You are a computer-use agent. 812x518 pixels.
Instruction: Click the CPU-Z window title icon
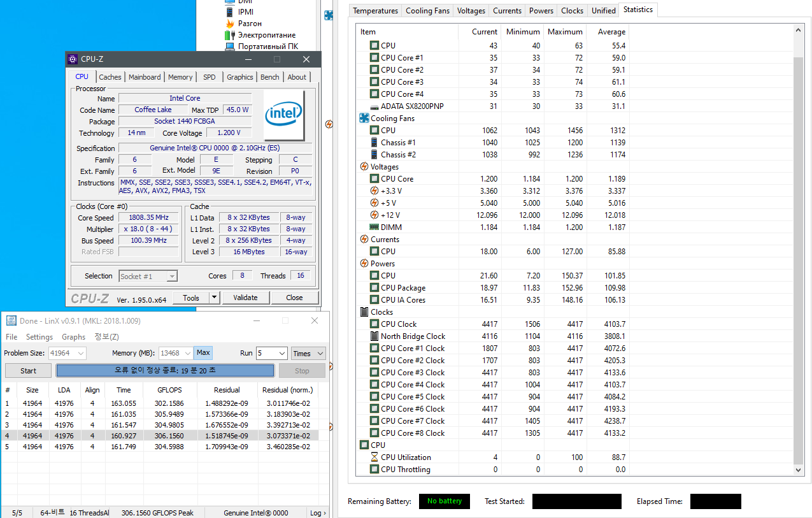click(x=73, y=59)
